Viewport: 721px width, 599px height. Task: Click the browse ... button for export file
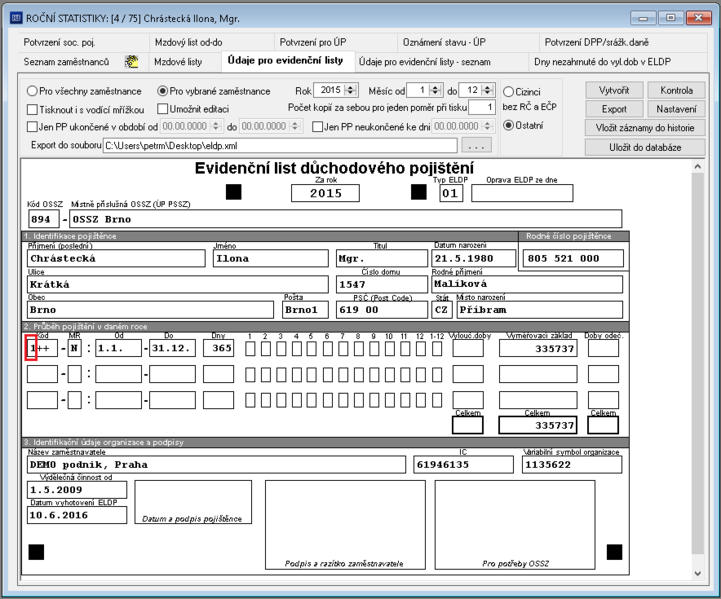(x=476, y=146)
